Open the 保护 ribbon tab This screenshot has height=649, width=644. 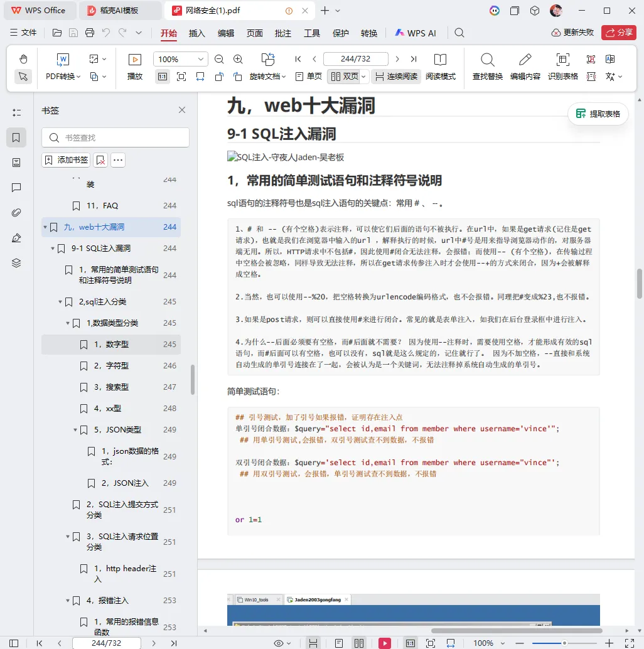tap(341, 33)
